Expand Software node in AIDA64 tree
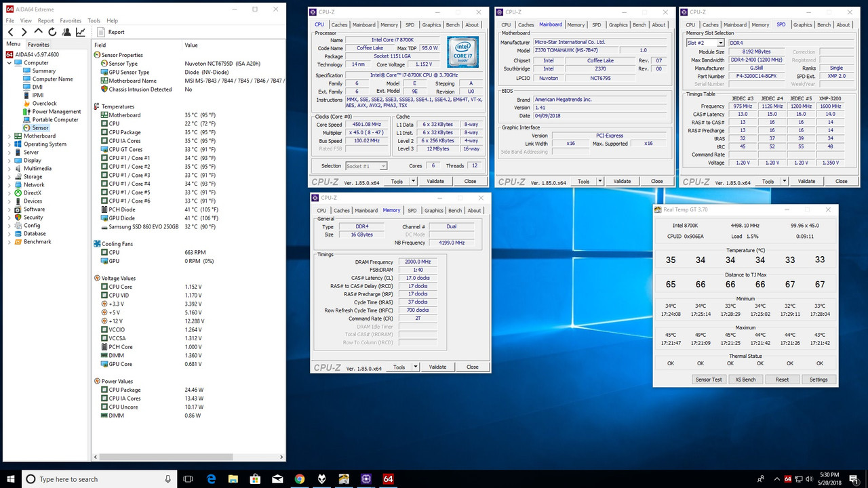The image size is (868, 488). [x=9, y=209]
